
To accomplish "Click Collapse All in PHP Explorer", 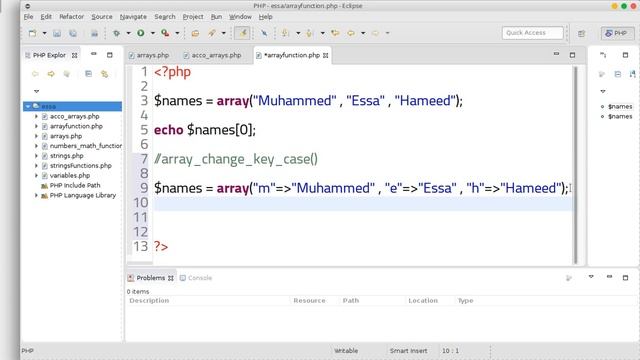I will 88,74.
